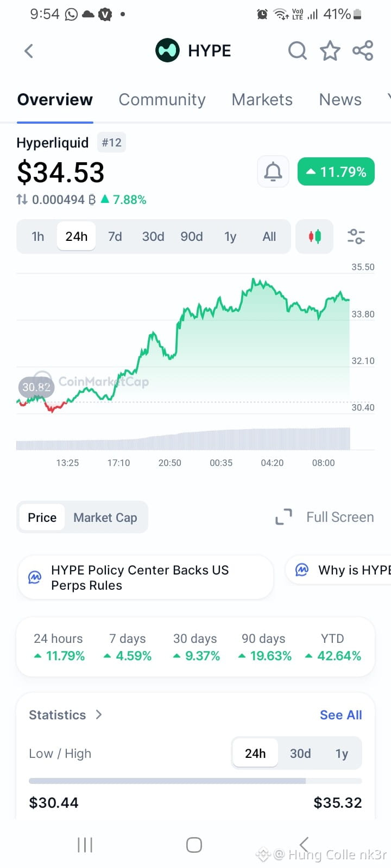Viewport: 391px width, 868px height.
Task: Select the 30d Low / High range
Action: point(300,754)
